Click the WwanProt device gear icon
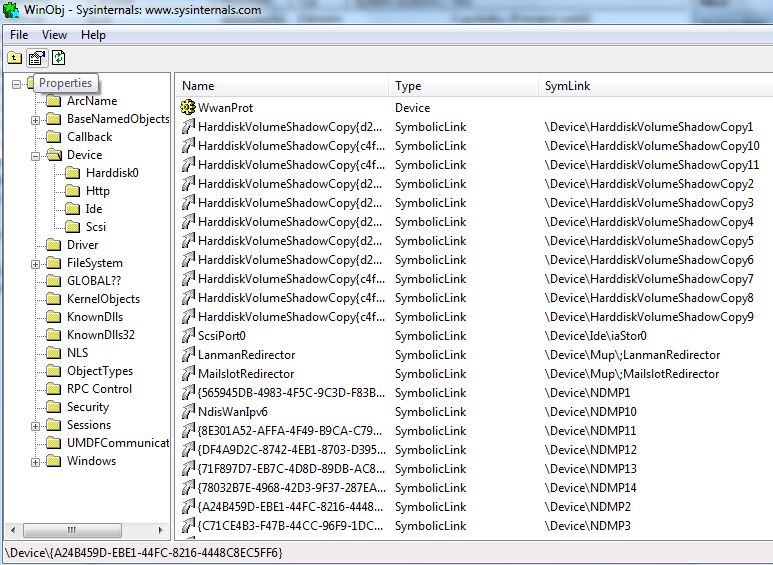 pos(188,107)
